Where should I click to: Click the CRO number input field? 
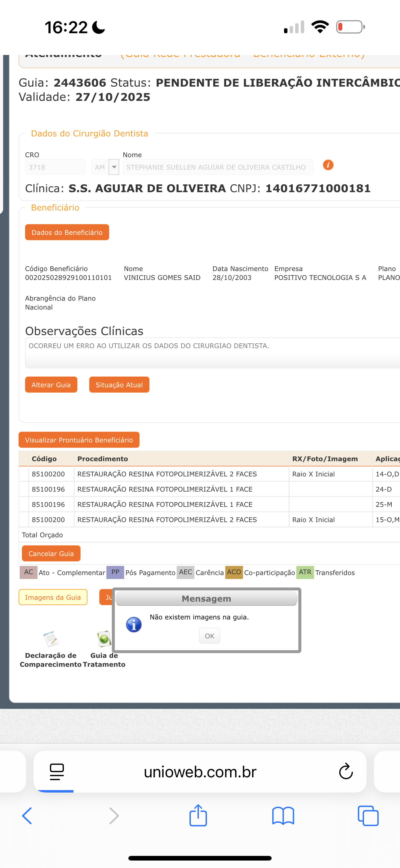pyautogui.click(x=55, y=167)
